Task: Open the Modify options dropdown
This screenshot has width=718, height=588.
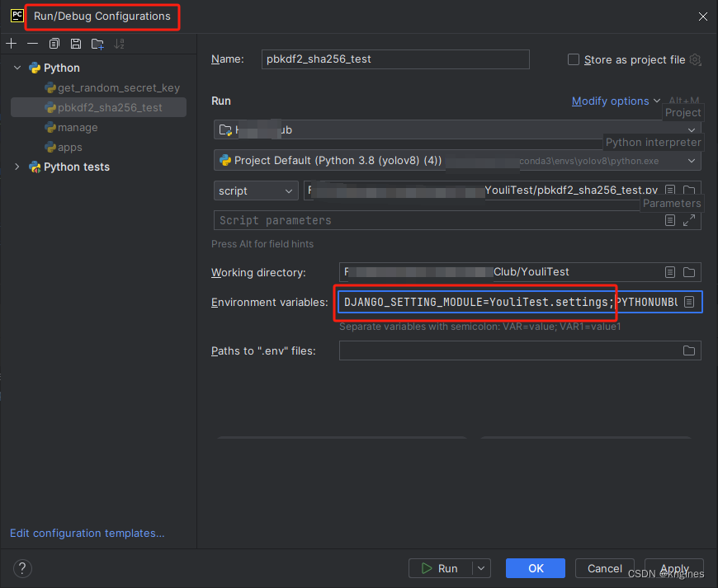Action: [612, 101]
